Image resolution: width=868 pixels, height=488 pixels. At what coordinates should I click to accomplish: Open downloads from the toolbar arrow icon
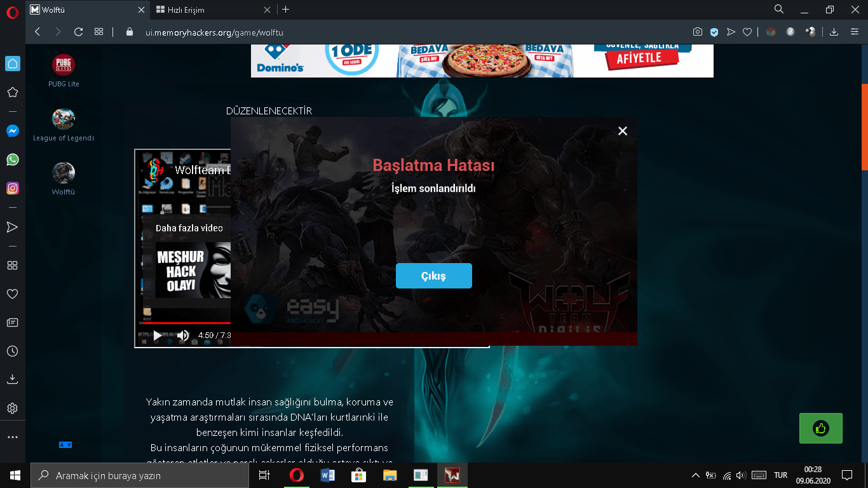coord(834,32)
